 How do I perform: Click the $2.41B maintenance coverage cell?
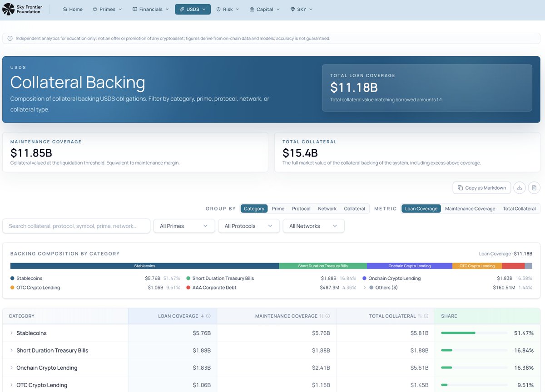click(x=277, y=368)
